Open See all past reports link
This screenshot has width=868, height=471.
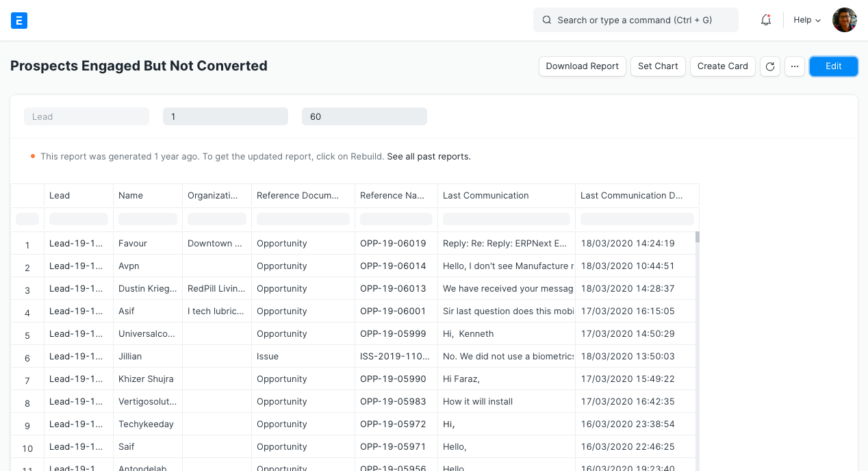coord(429,156)
